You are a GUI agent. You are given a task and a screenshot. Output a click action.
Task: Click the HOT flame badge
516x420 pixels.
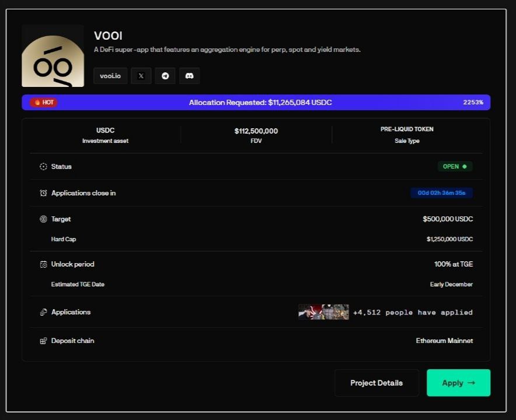(44, 102)
